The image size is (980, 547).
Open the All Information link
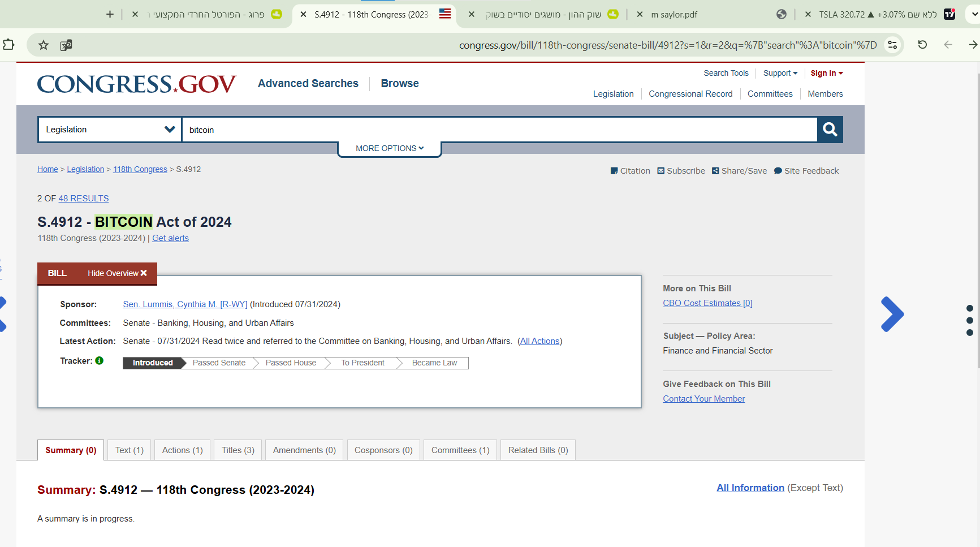(x=750, y=488)
